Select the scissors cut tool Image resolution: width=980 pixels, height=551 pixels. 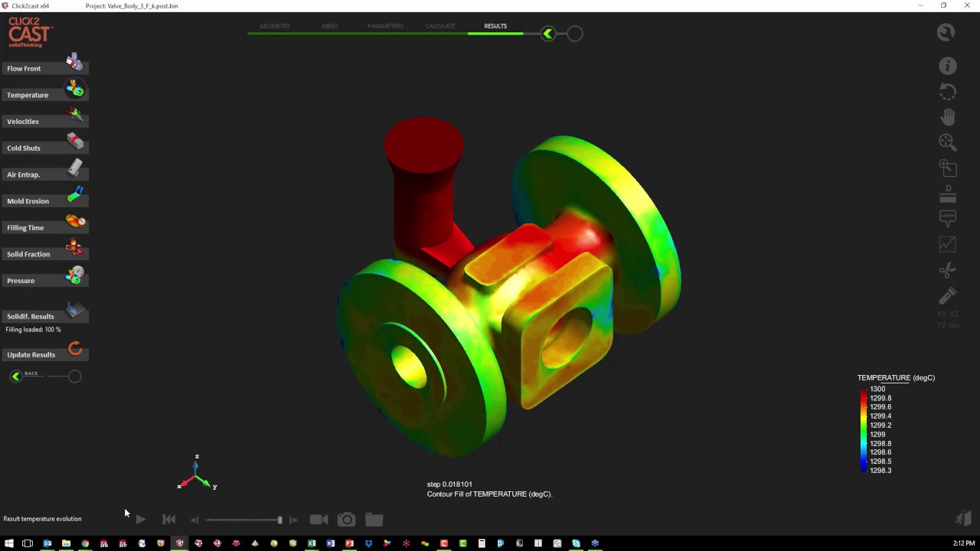pos(948,270)
